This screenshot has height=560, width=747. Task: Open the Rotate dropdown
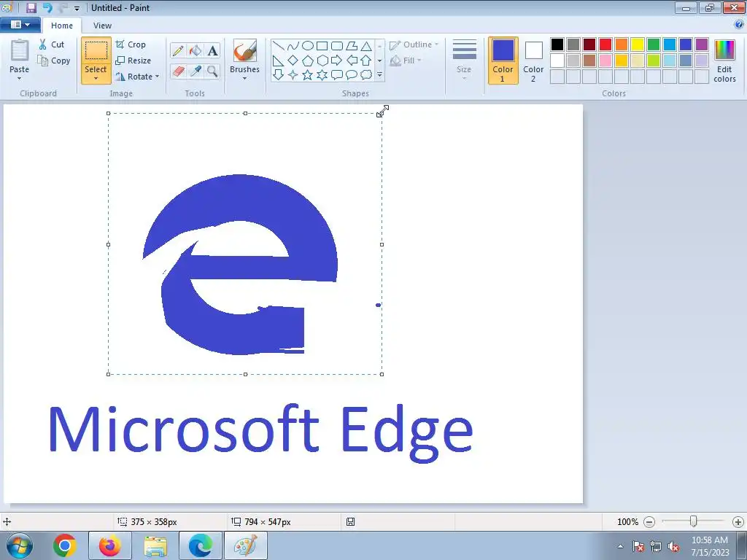coord(137,76)
